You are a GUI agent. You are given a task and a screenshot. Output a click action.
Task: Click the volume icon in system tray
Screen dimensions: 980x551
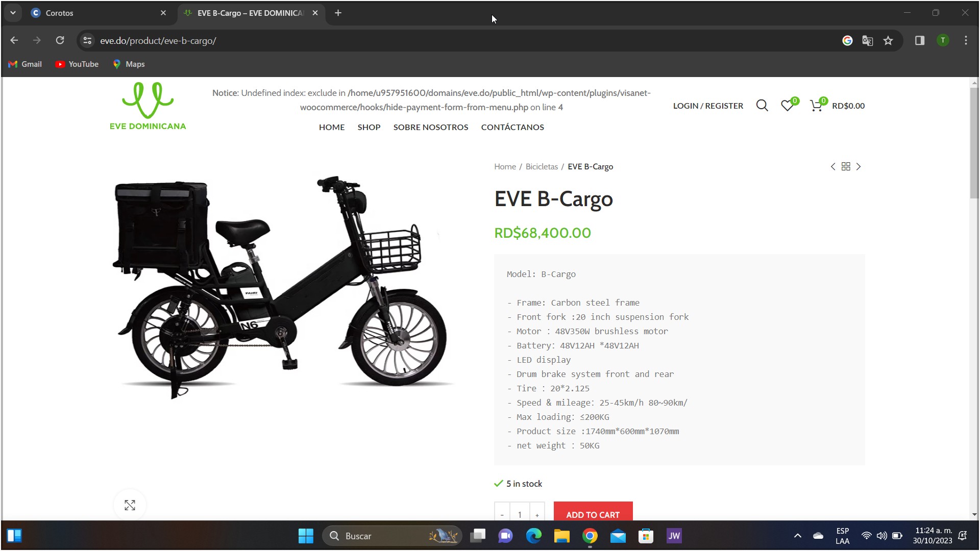(881, 536)
